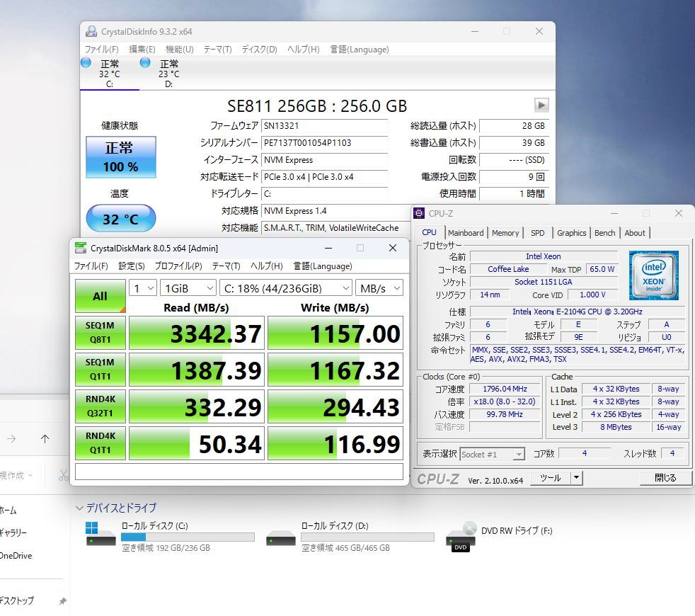Open the 1GiB test size dropdown
Screen dimensions: 695x616
[188, 288]
